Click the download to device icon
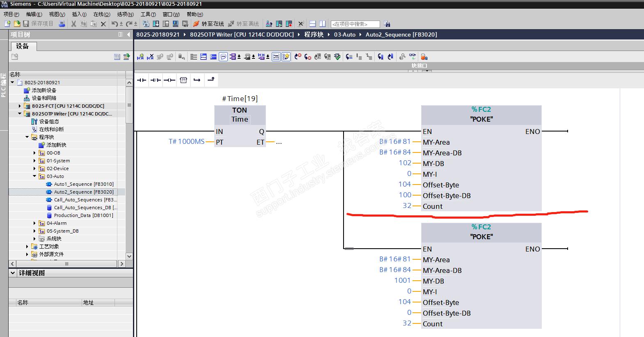 click(x=156, y=24)
